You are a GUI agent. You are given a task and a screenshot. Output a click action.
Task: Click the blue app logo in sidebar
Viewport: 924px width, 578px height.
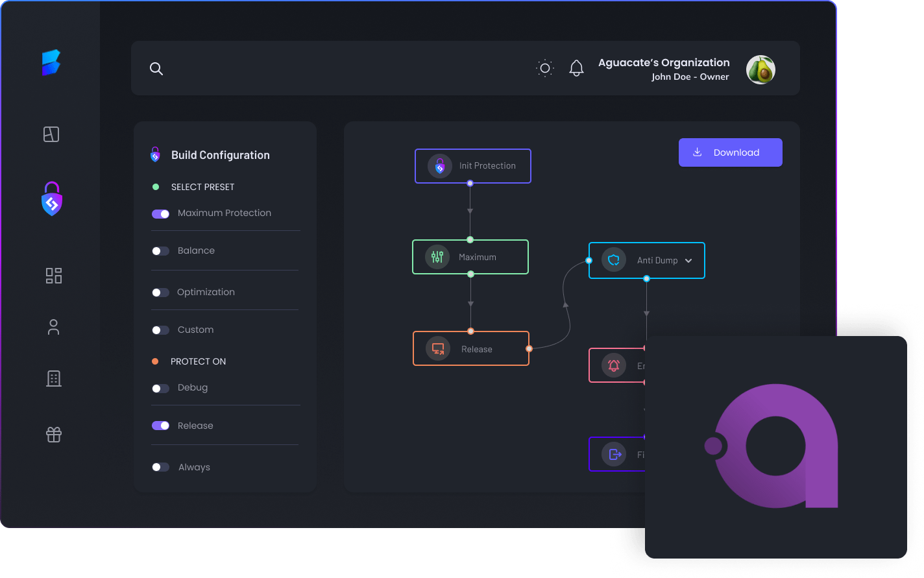(51, 63)
